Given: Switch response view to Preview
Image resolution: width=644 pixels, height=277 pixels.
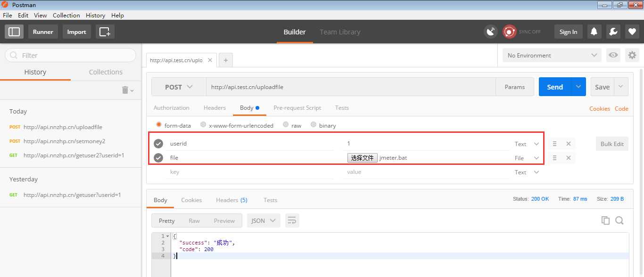Looking at the screenshot, I should click(x=224, y=220).
